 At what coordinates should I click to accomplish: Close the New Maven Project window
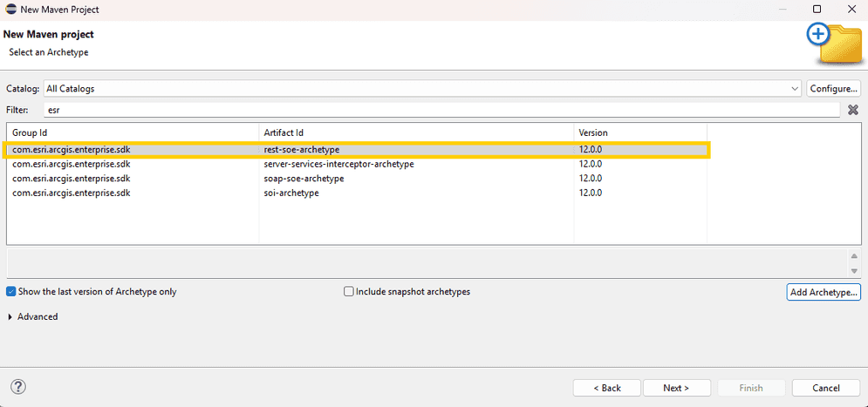(x=852, y=10)
